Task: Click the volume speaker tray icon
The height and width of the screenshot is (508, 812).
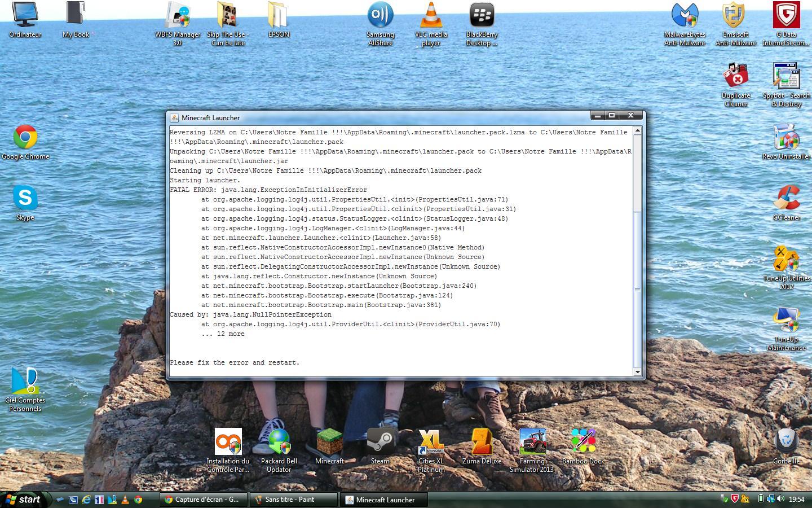Action: pos(781,499)
